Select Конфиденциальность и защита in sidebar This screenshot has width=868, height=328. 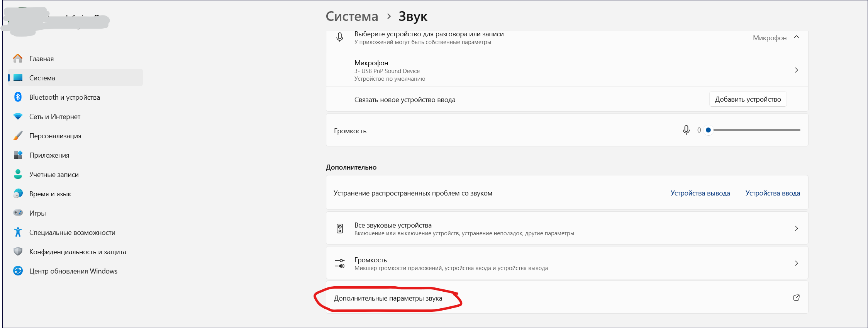(76, 252)
